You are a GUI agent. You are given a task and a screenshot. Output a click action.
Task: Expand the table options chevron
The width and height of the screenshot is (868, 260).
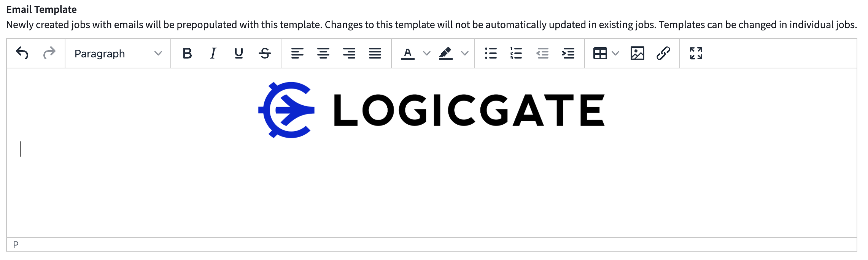click(x=615, y=53)
